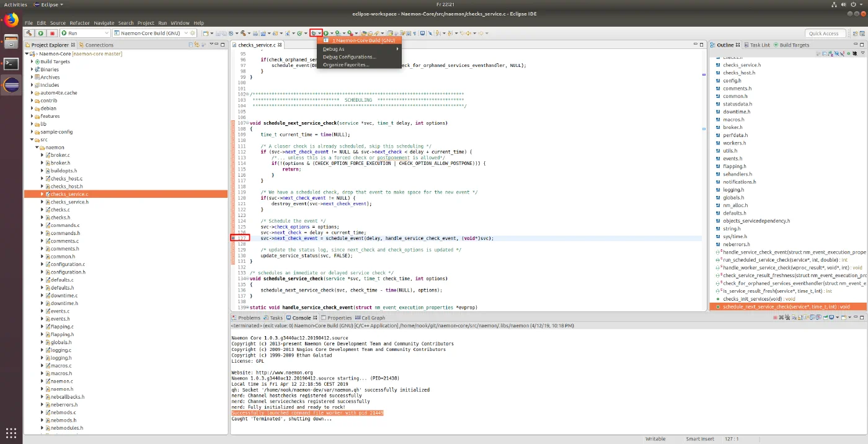Screen dimensions: 868x444
Task: Open Files manager from the dock
Action: [x=11, y=42]
